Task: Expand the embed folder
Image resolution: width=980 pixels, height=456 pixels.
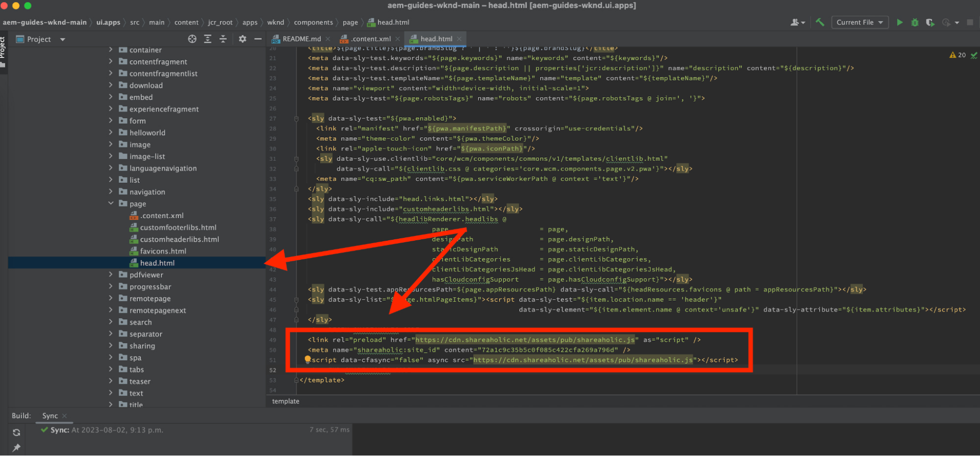Action: click(111, 97)
